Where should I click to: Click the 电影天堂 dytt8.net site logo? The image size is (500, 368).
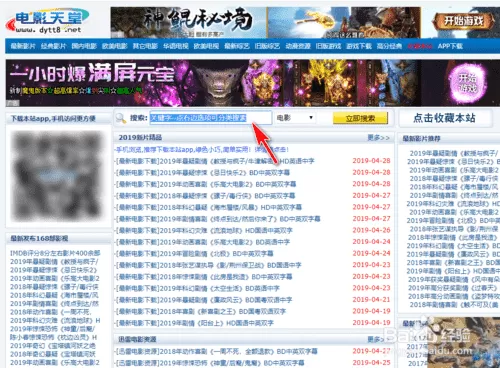click(x=47, y=21)
